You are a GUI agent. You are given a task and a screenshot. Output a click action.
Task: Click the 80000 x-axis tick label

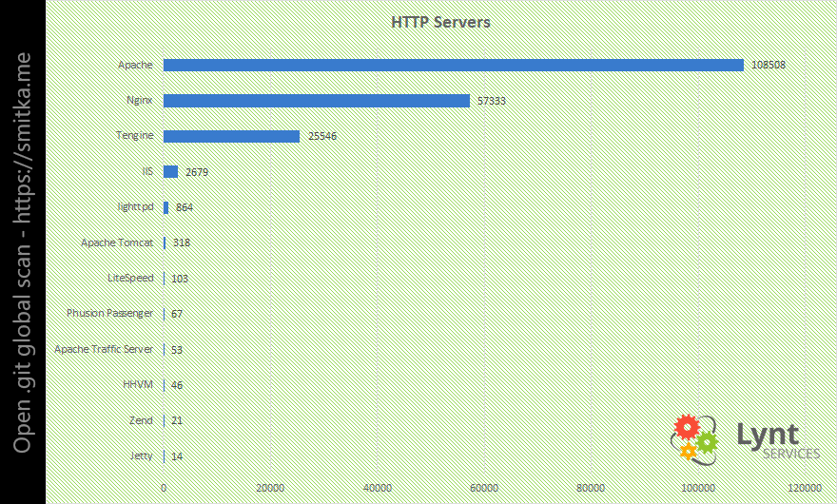pos(591,488)
